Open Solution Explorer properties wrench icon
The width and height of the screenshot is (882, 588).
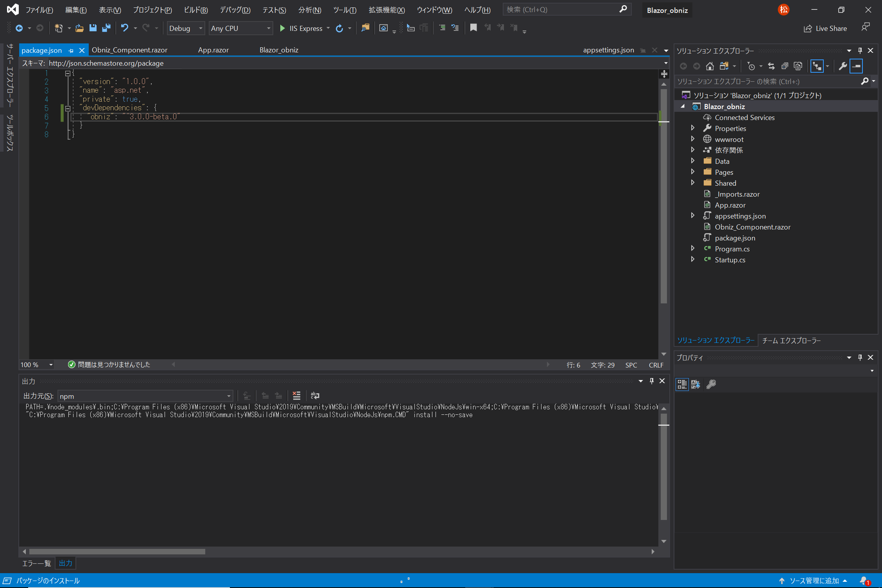(x=843, y=66)
